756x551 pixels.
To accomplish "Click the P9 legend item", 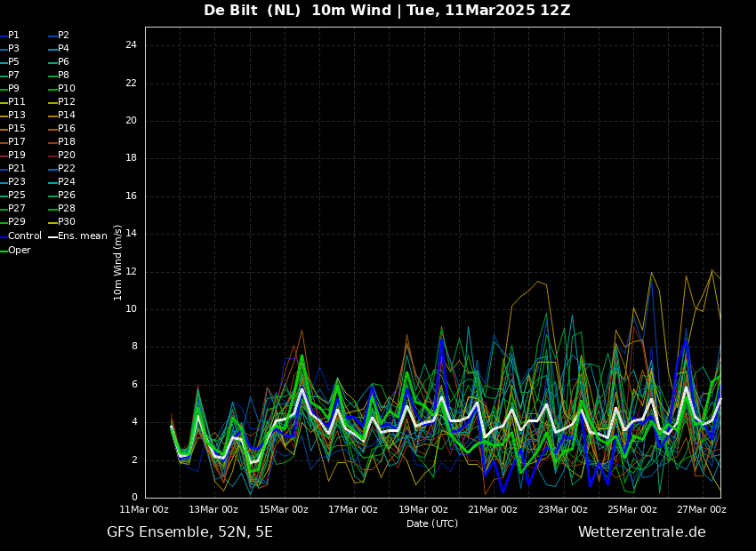I will 10,89.
